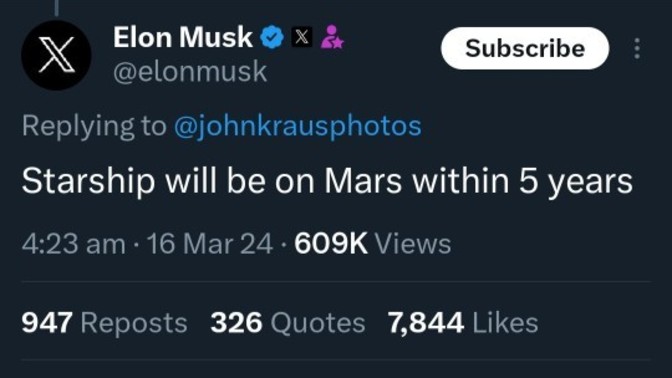Show the 947 Reposts list
Image resolution: width=672 pixels, height=378 pixels.
click(x=105, y=322)
